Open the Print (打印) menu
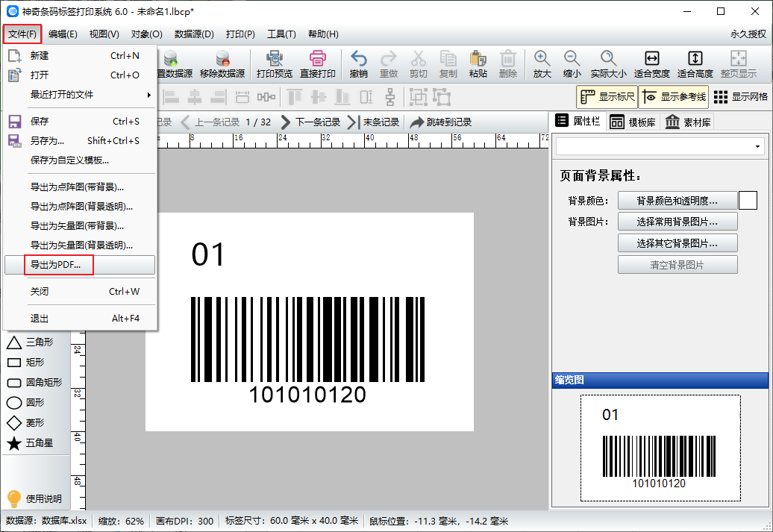The width and height of the screenshot is (773, 532). [x=240, y=34]
